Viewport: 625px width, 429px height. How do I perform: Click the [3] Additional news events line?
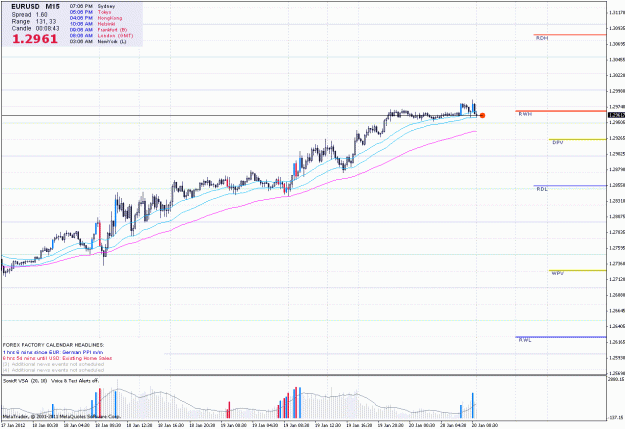(53, 364)
